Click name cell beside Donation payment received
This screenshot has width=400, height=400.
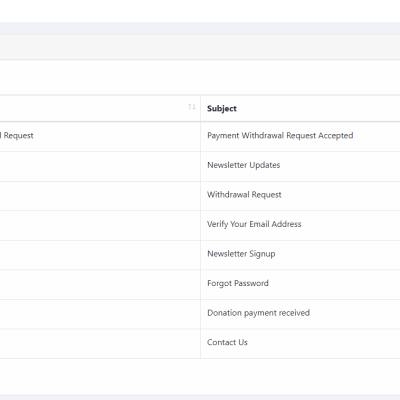100,314
